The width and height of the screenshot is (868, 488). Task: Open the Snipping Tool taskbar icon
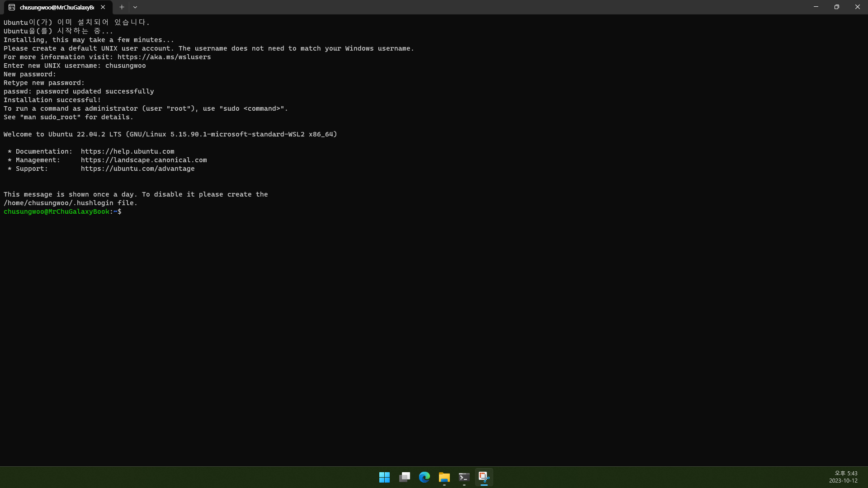484,477
